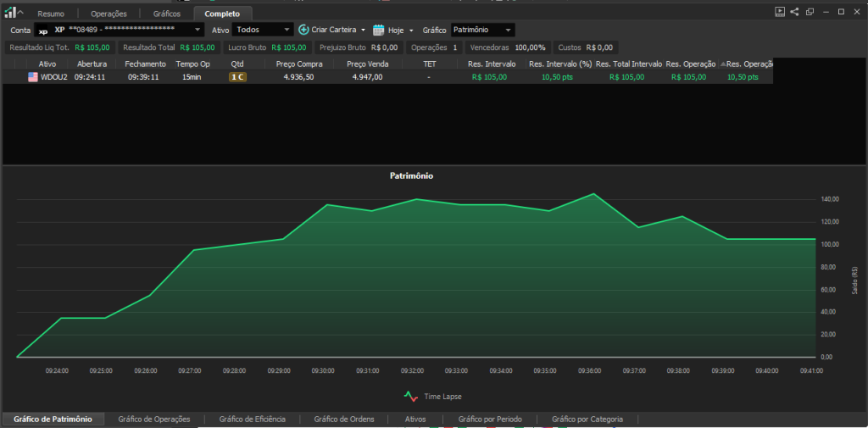This screenshot has width=868, height=428.
Task: Sort by the Qtd column header
Action: tap(237, 64)
